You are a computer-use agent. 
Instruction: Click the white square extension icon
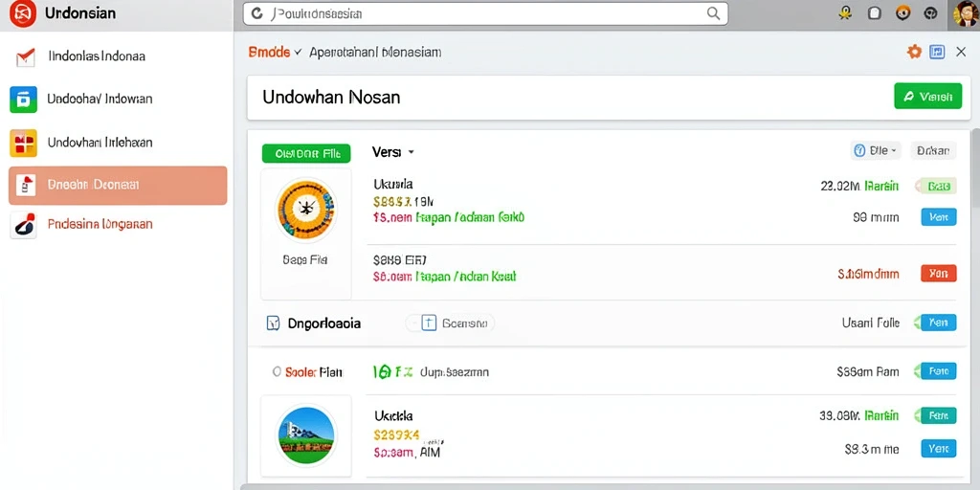875,13
